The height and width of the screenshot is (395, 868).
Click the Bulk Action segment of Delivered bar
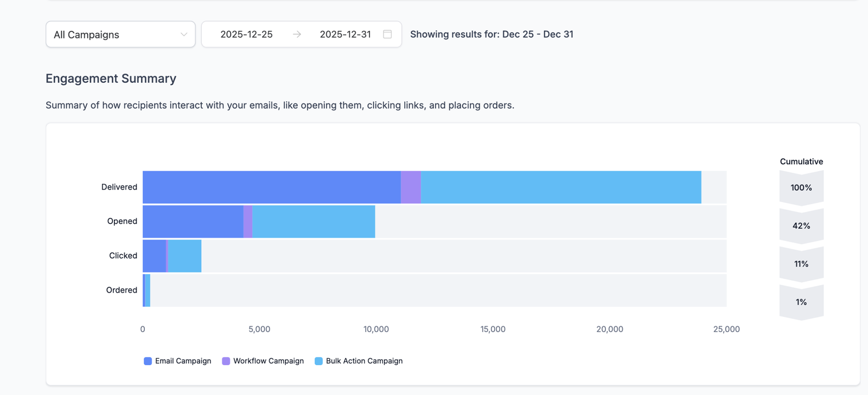(x=561, y=187)
